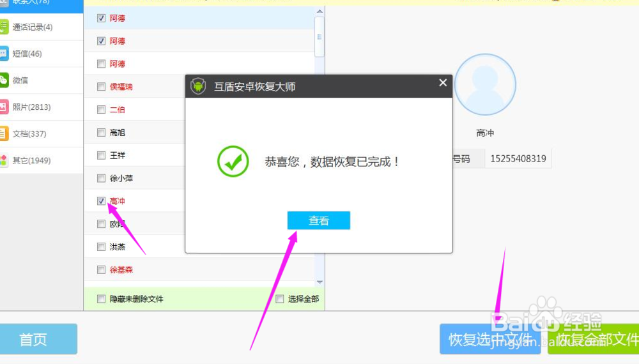639x364 pixels.
Task: Click the Android shield logo in dialog title
Action: (198, 86)
